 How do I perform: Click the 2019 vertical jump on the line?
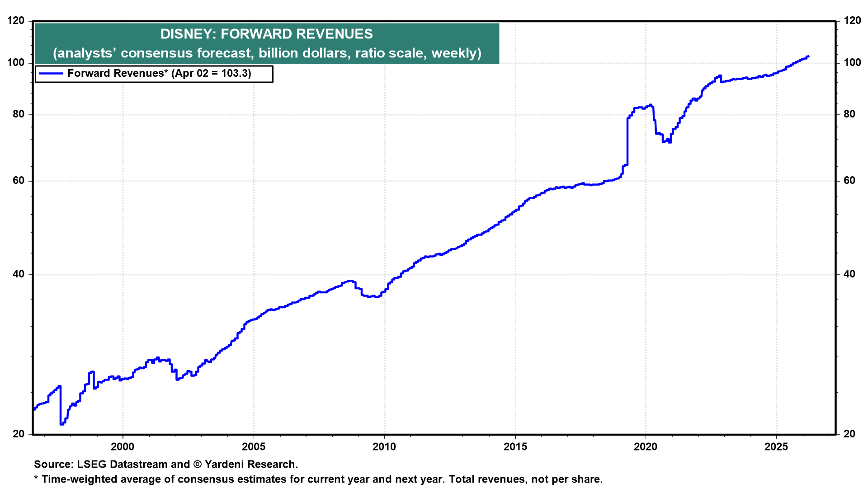(x=627, y=142)
